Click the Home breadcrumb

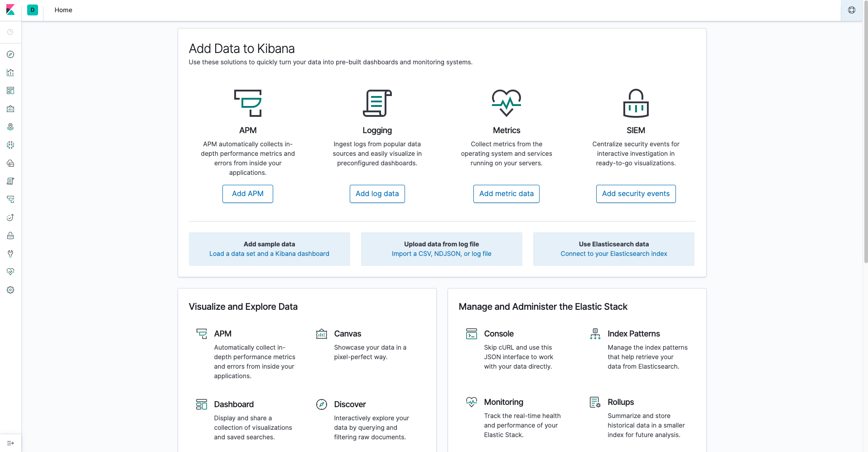[x=63, y=10]
